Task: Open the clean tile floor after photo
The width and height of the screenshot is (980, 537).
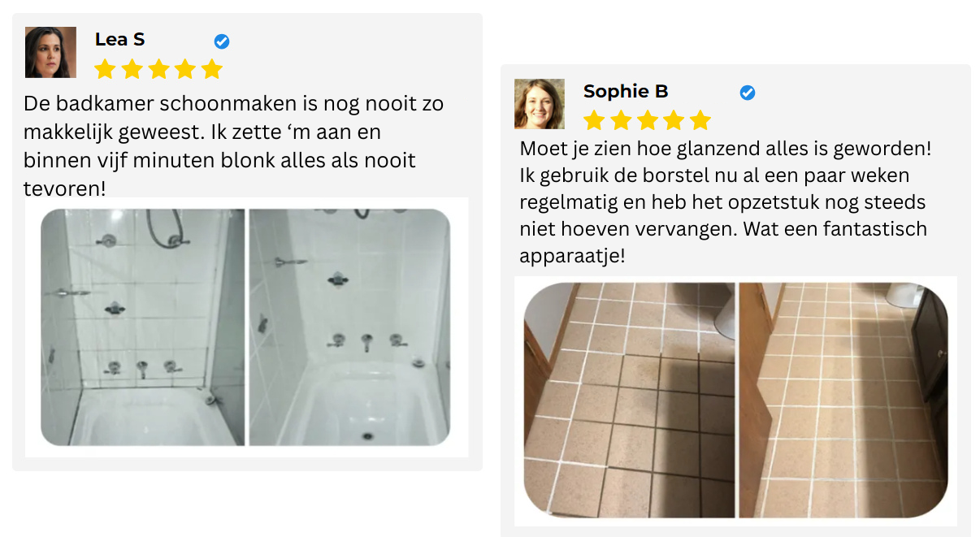Action: tap(843, 400)
